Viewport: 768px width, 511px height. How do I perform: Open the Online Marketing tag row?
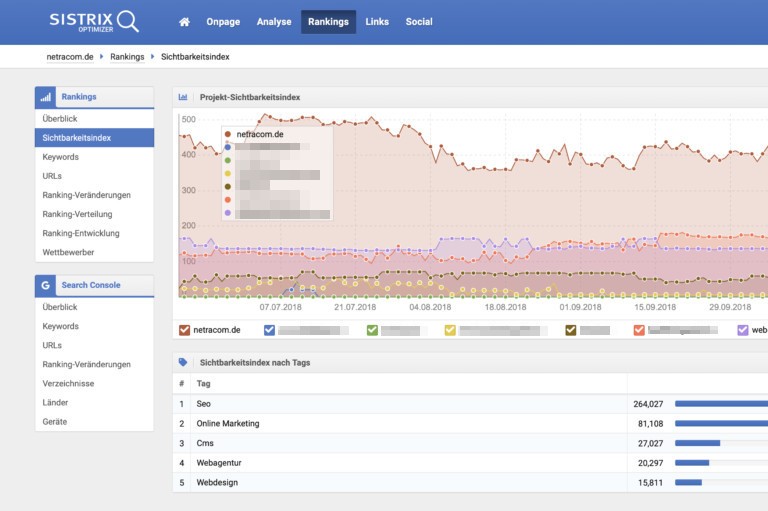(470, 423)
